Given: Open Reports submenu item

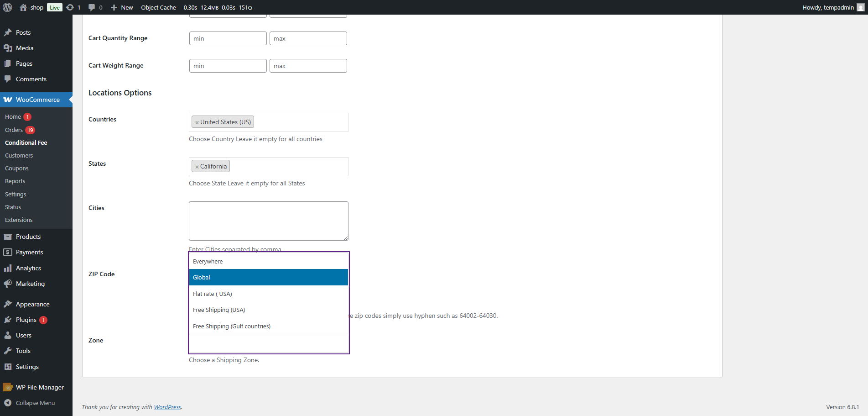Looking at the screenshot, I should coord(15,181).
